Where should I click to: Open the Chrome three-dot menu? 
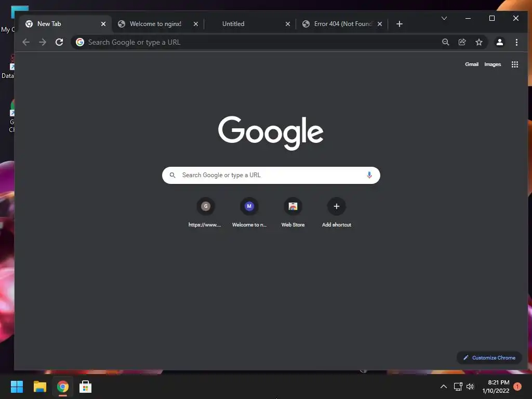(516, 42)
